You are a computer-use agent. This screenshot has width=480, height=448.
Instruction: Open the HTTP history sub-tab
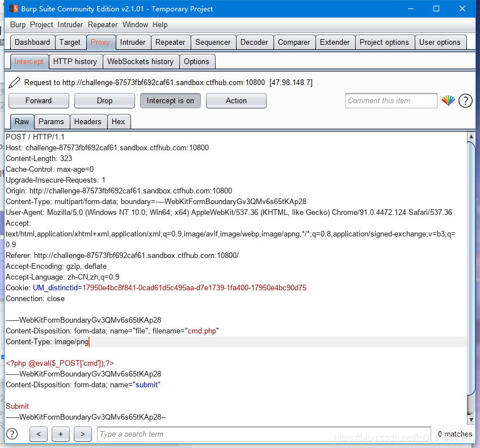tap(75, 61)
